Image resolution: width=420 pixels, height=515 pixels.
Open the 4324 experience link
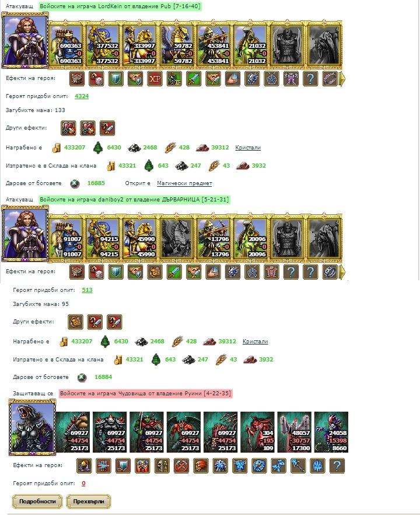(x=82, y=96)
